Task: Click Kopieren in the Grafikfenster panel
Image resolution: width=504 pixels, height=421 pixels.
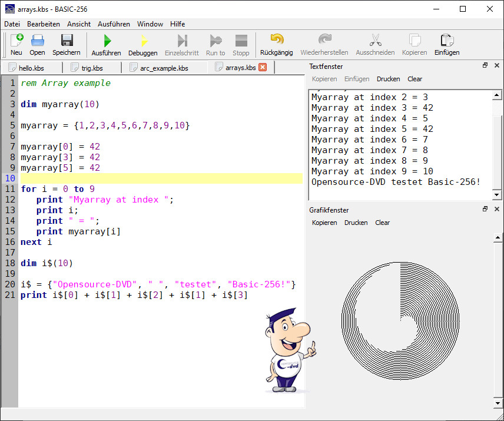Action: point(324,223)
